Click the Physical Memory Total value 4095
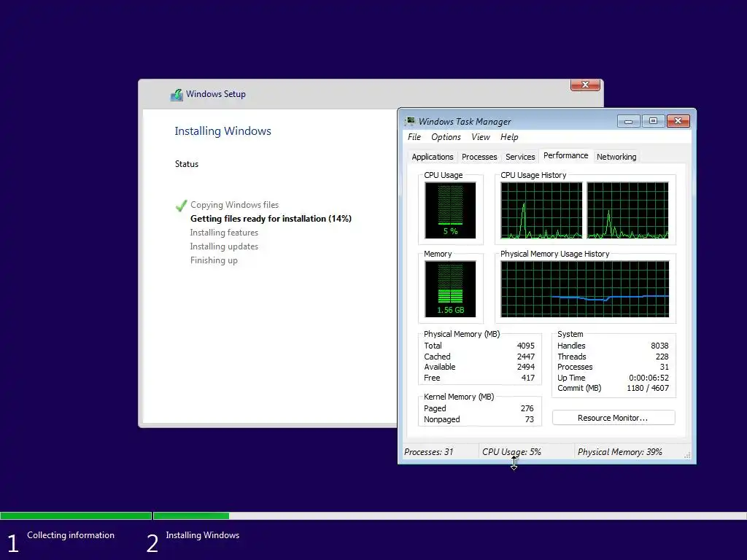 click(x=525, y=346)
